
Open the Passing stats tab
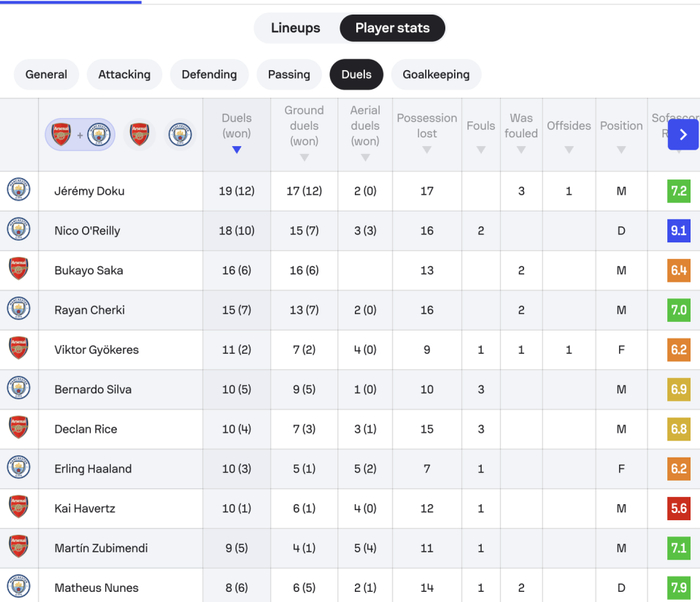tap(289, 74)
